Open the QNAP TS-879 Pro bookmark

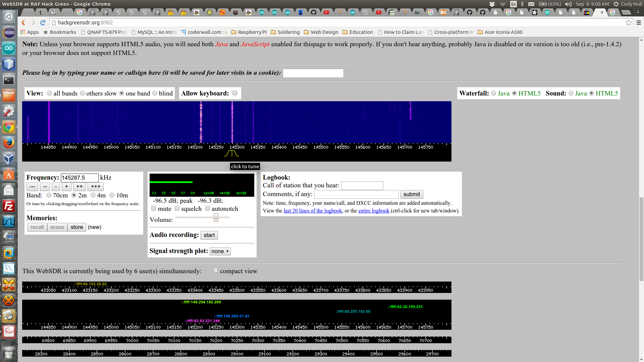[x=103, y=32]
